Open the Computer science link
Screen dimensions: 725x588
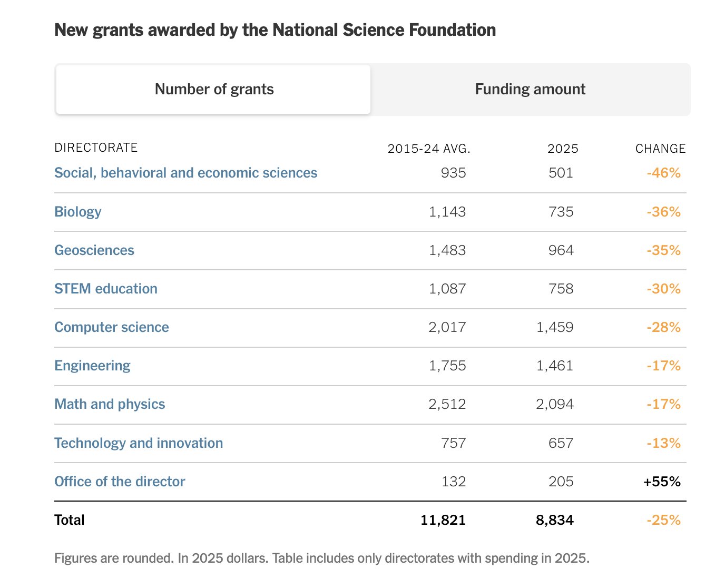[112, 327]
